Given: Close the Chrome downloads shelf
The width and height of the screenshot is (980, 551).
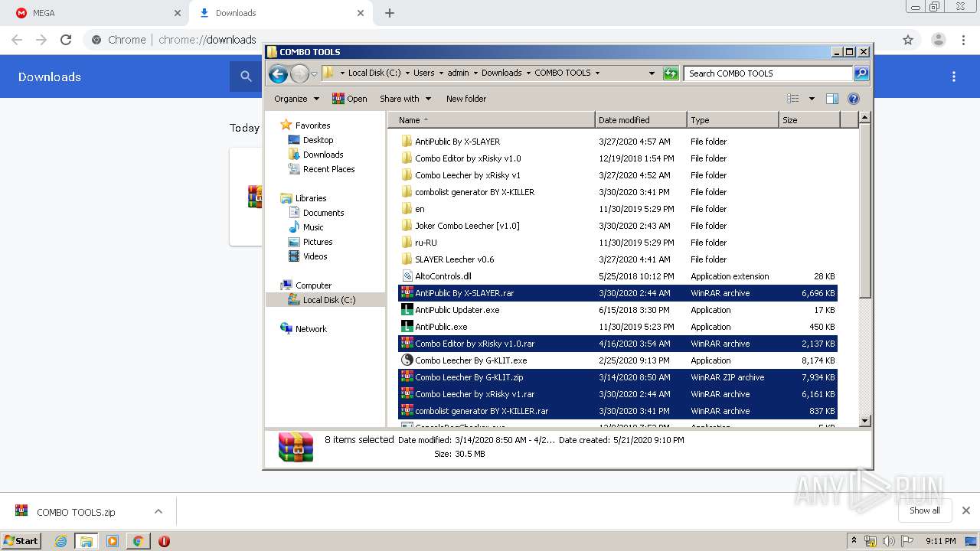Looking at the screenshot, I should [x=966, y=510].
